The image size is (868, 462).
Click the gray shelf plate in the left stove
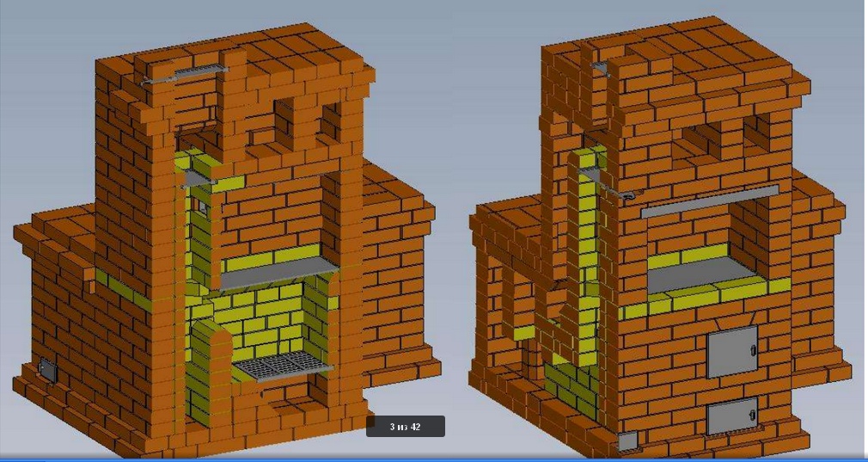pos(275,274)
